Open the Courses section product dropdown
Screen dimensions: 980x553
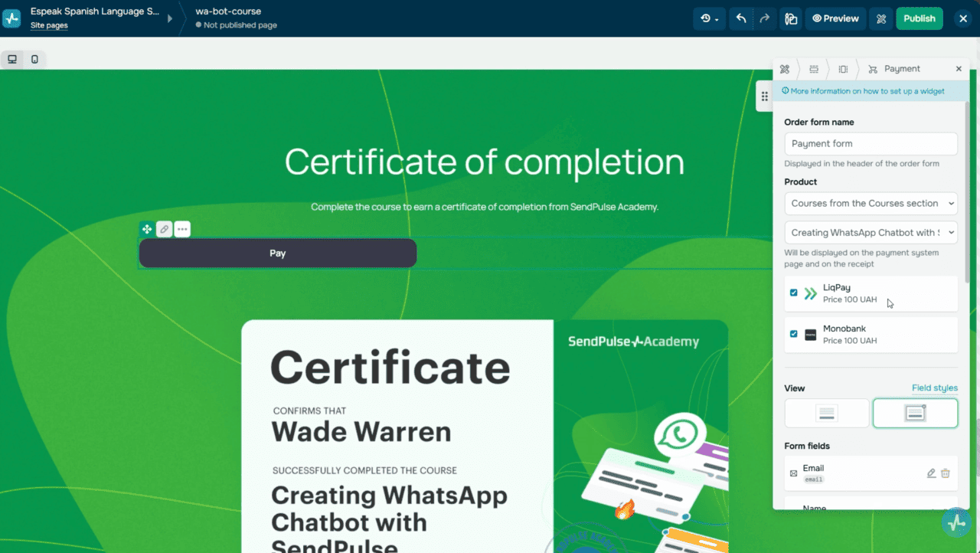tap(871, 203)
